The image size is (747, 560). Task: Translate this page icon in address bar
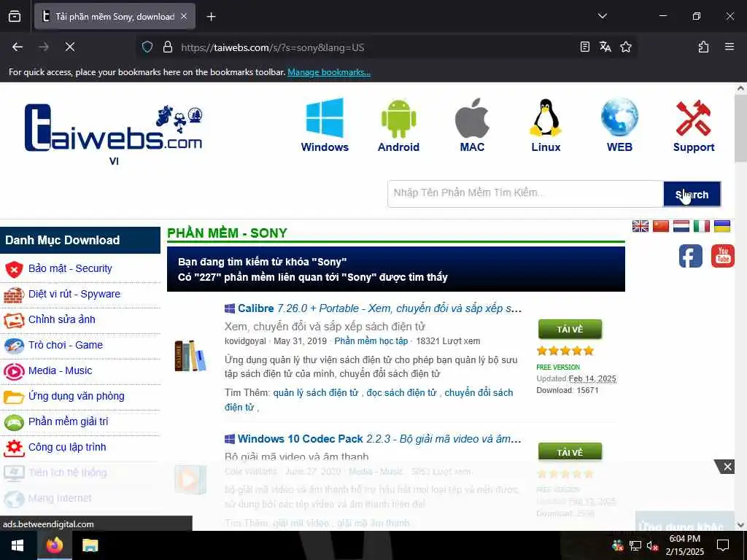pyautogui.click(x=605, y=47)
